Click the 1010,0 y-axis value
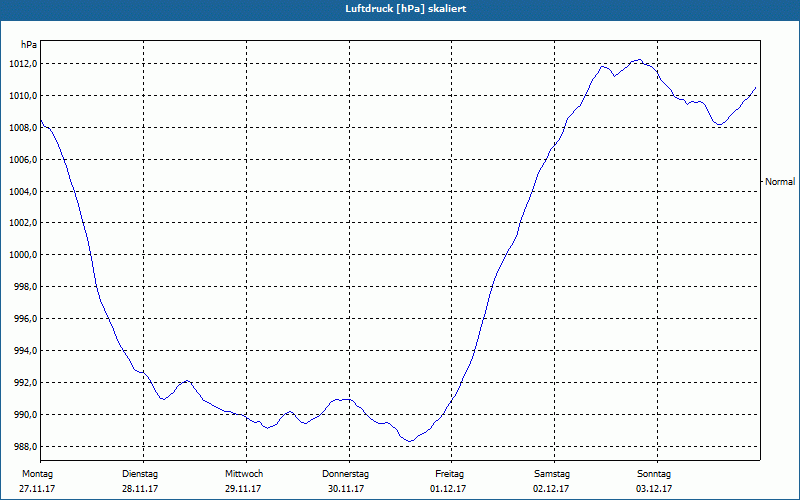 tap(24, 95)
